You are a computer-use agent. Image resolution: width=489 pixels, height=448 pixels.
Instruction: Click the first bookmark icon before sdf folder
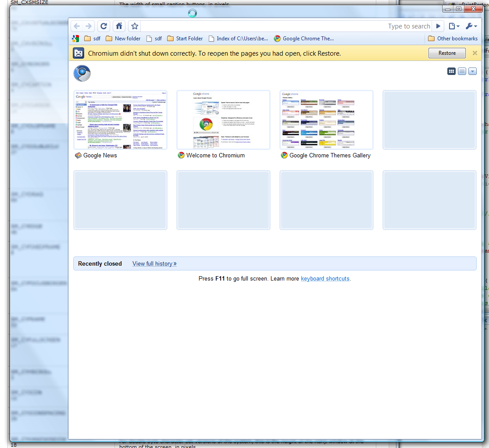(75, 38)
